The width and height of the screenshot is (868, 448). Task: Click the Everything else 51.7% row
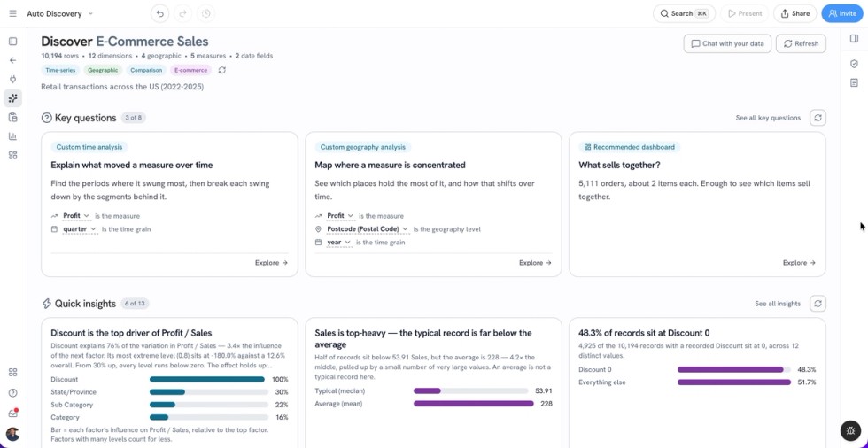click(x=697, y=382)
